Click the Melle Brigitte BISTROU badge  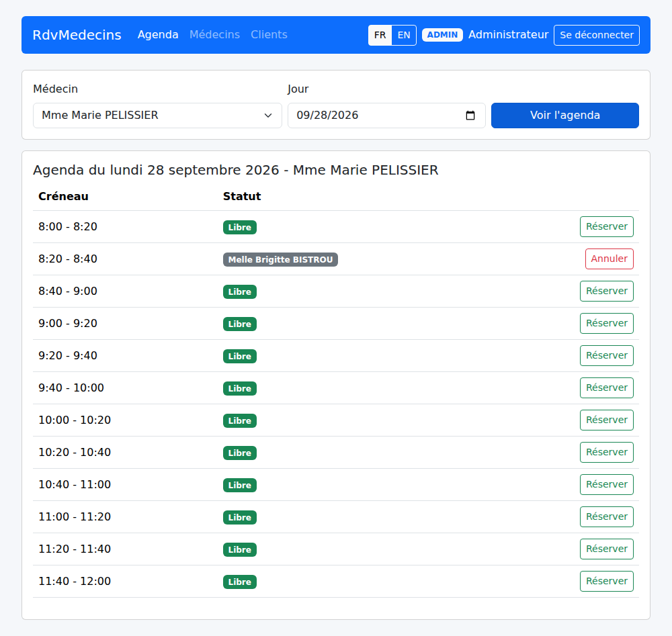click(280, 259)
